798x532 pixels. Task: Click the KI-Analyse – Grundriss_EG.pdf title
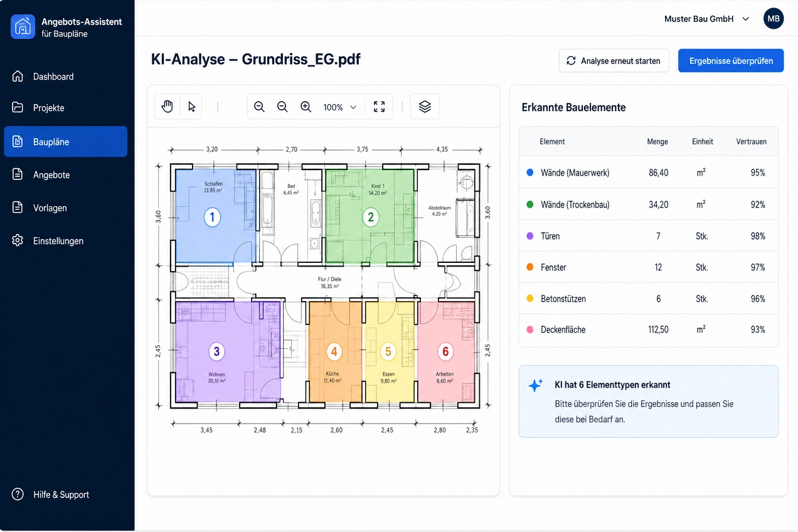[256, 60]
